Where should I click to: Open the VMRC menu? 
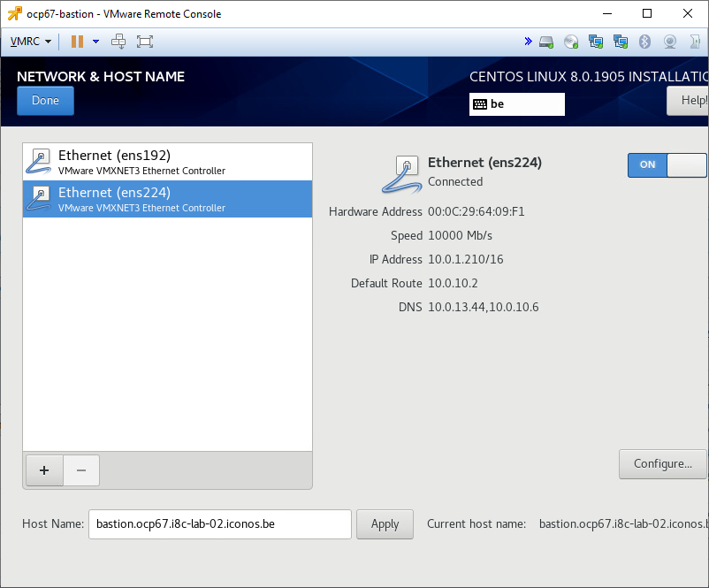(x=30, y=42)
